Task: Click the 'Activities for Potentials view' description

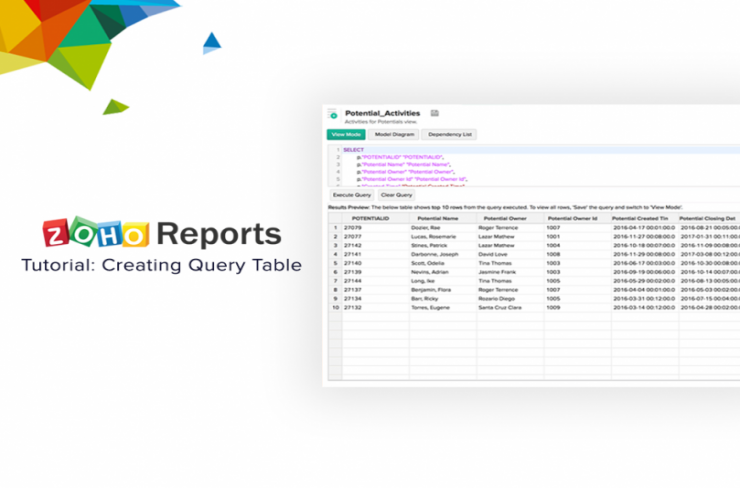Action: 381,122
